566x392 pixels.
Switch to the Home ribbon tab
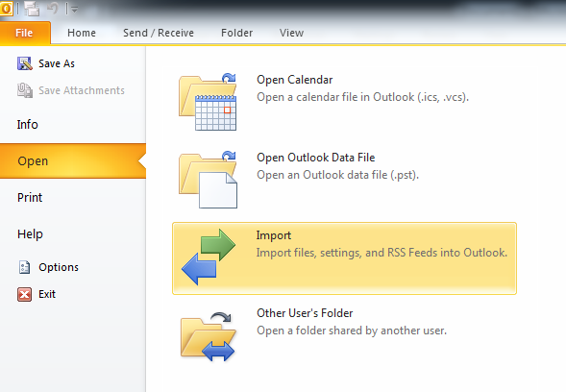click(82, 33)
